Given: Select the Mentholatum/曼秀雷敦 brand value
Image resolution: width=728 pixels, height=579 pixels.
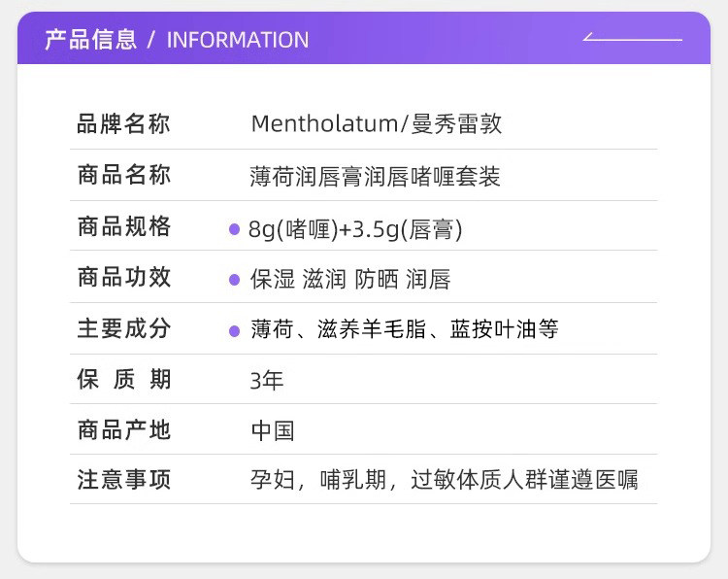Looking at the screenshot, I should click(x=377, y=124).
